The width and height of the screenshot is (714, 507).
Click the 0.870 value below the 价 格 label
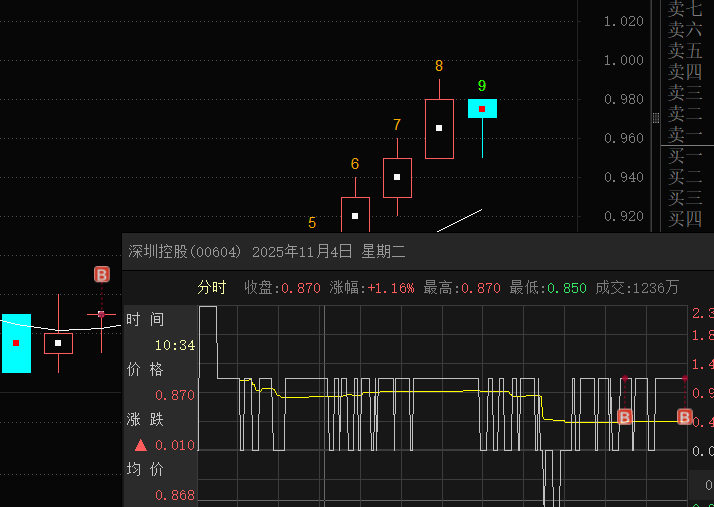[x=175, y=395]
